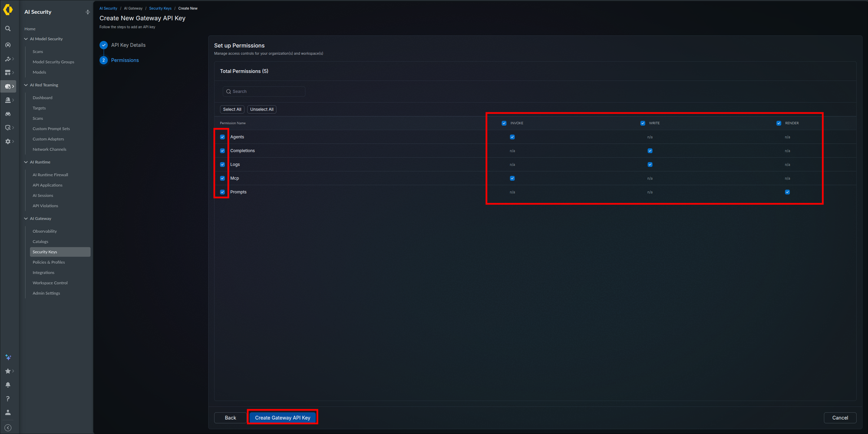Click the step 2 Permissions circle
Screen dimensions: 868x434
[x=104, y=60]
